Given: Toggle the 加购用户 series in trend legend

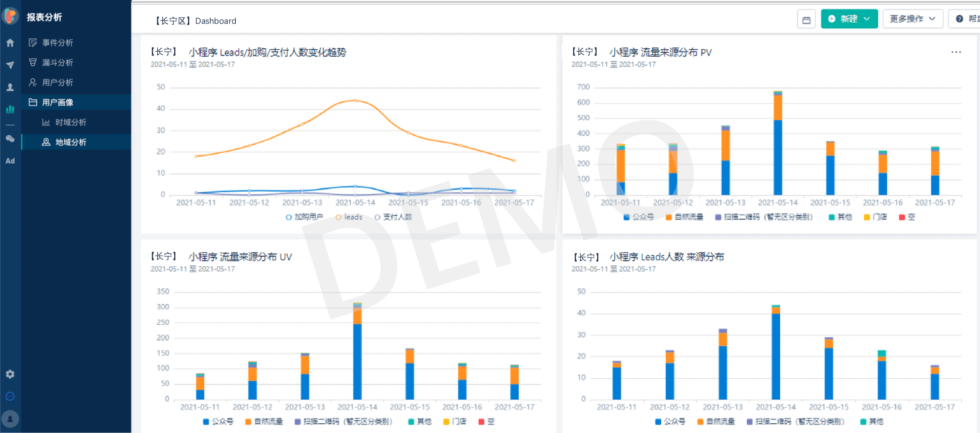Looking at the screenshot, I should (x=304, y=217).
